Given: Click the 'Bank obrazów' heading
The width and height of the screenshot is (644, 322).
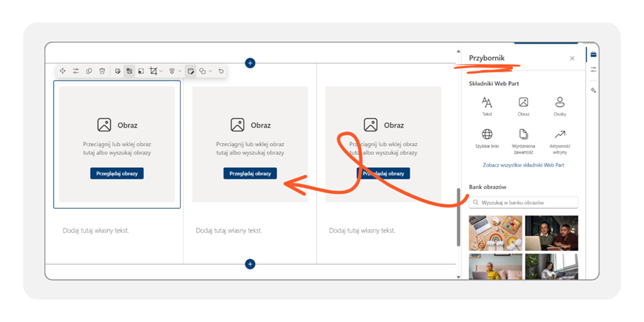Looking at the screenshot, I should coord(487,187).
